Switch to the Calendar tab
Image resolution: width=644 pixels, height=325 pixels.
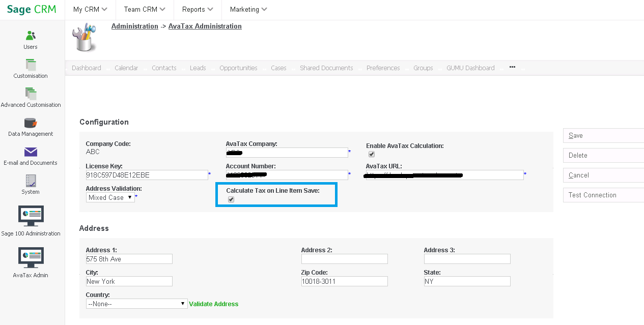click(x=126, y=68)
